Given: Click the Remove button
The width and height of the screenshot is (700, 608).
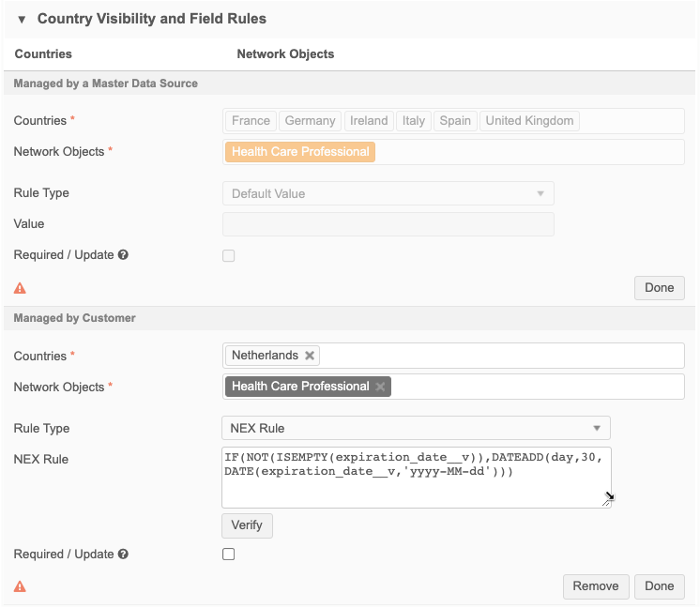Looking at the screenshot, I should point(596,586).
